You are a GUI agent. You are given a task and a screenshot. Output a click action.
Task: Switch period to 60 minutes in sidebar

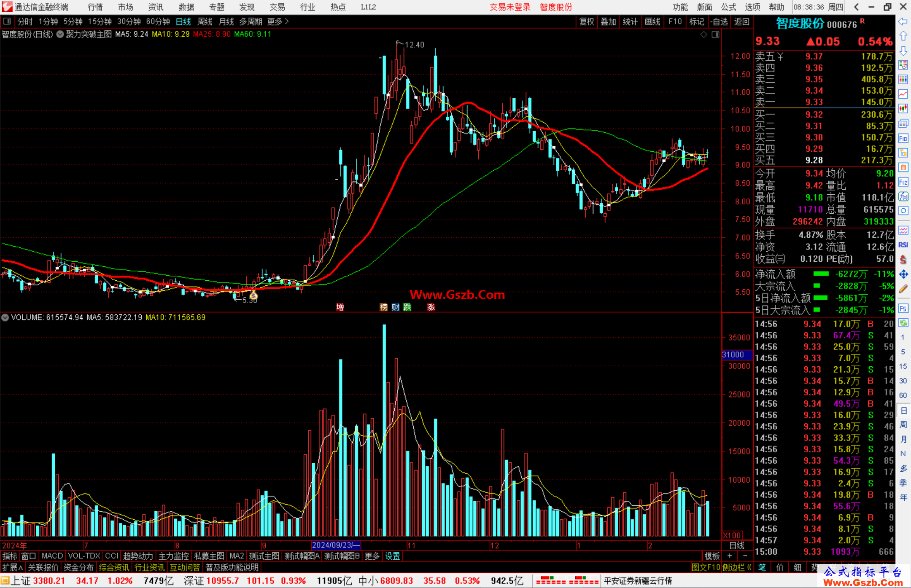(x=903, y=395)
